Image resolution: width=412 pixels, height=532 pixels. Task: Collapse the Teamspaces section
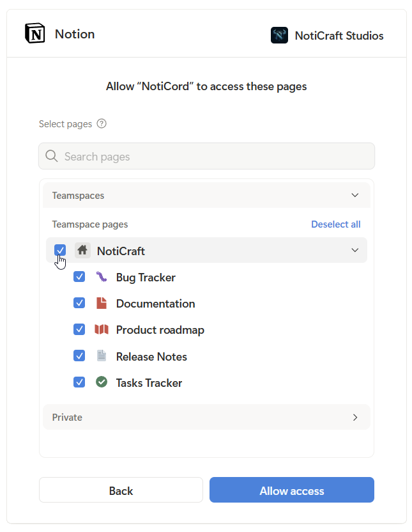coord(355,195)
